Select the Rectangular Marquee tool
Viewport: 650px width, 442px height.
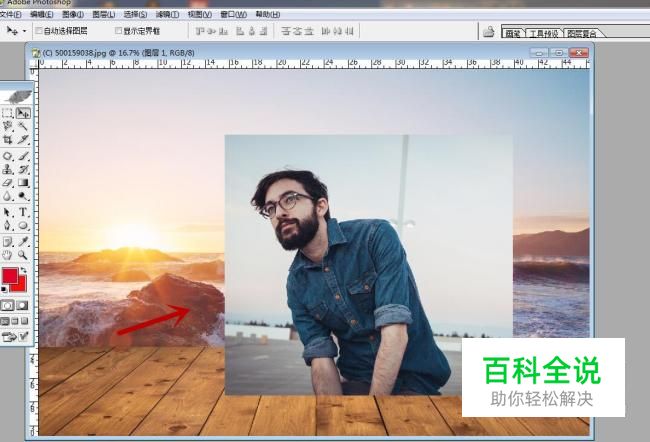point(7,113)
